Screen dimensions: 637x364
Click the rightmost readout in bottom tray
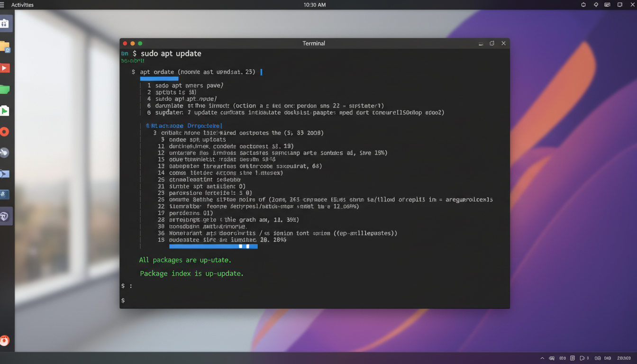pyautogui.click(x=624, y=358)
